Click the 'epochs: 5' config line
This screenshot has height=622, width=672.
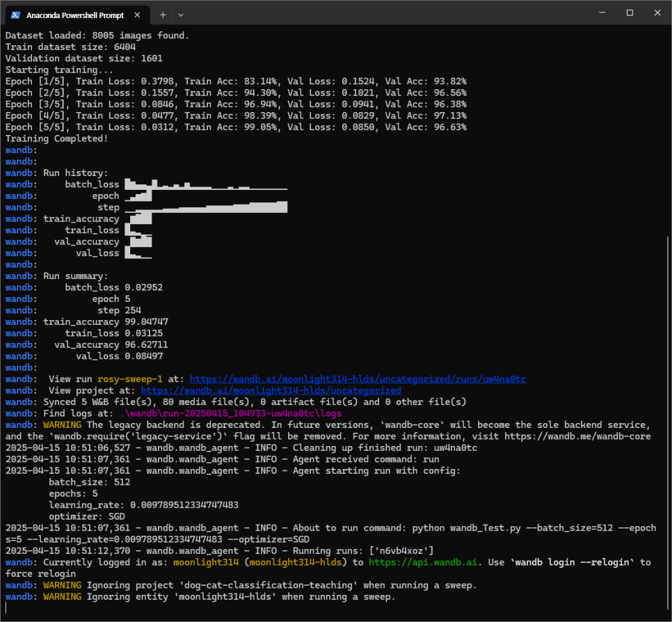click(73, 493)
